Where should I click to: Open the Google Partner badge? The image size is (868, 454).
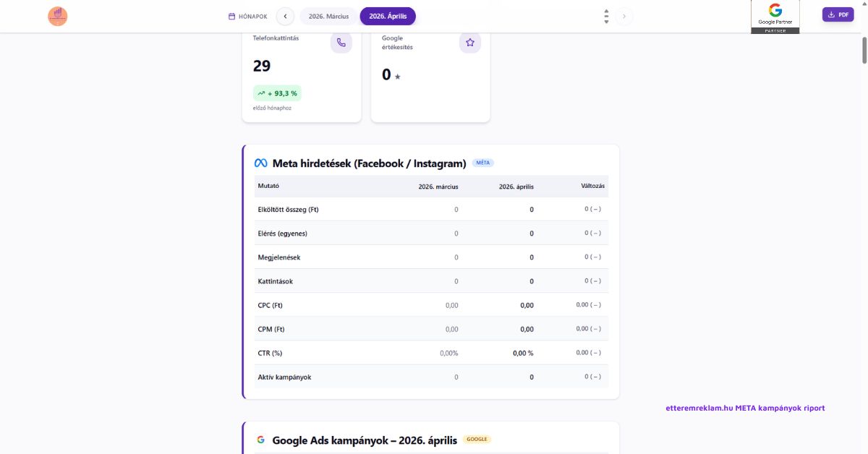[775, 17]
